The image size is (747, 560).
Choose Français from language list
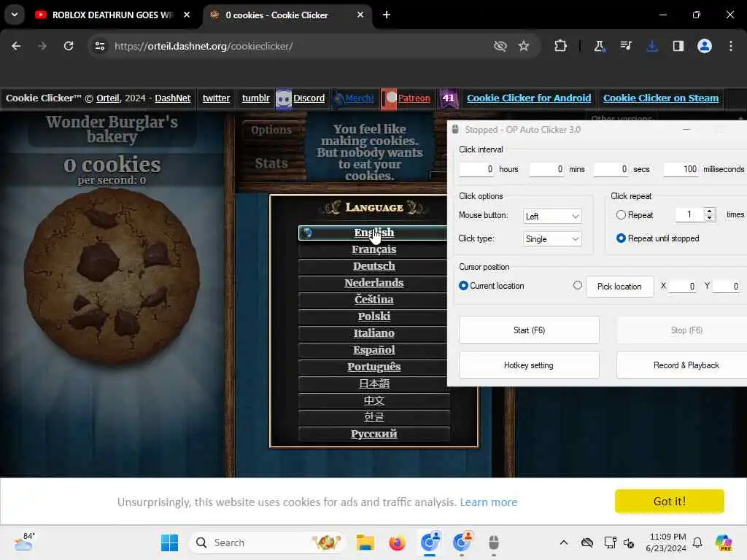[x=374, y=249]
